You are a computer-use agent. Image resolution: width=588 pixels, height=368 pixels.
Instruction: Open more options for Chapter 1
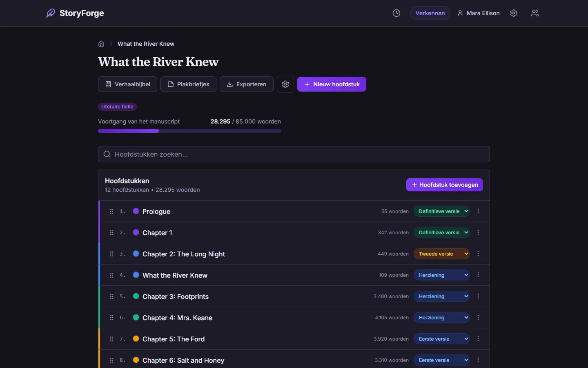pos(478,233)
